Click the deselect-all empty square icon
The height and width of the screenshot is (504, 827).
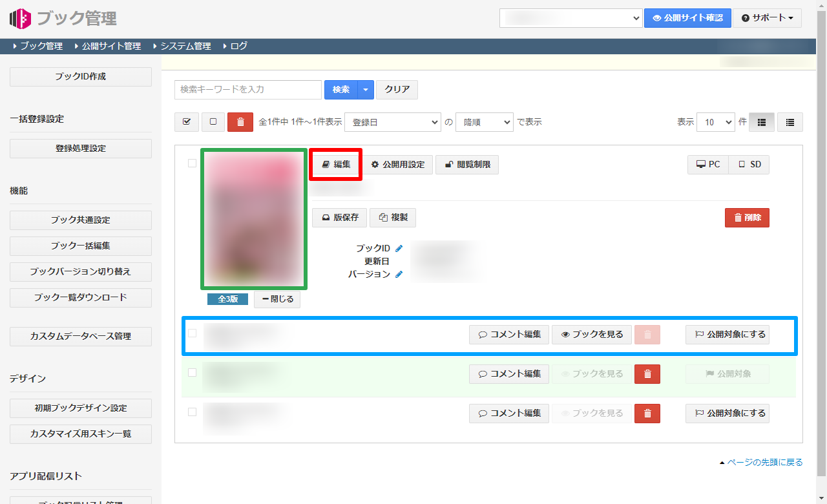pos(213,122)
